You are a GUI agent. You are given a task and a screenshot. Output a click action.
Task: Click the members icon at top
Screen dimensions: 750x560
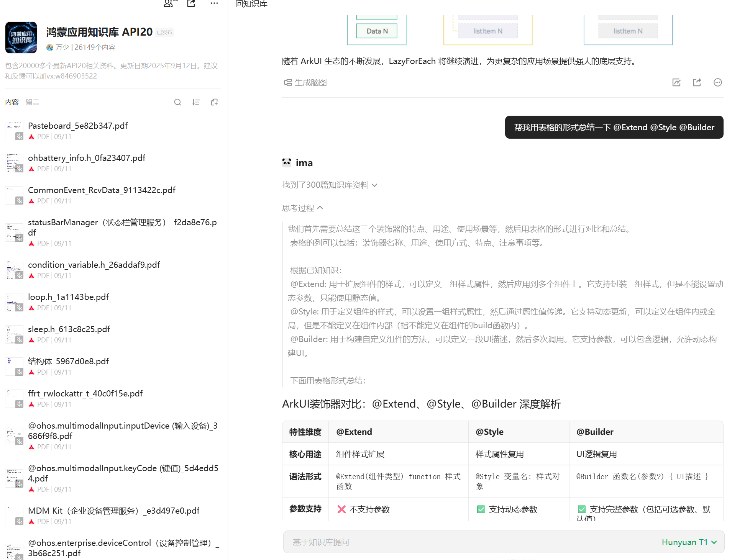(169, 3)
